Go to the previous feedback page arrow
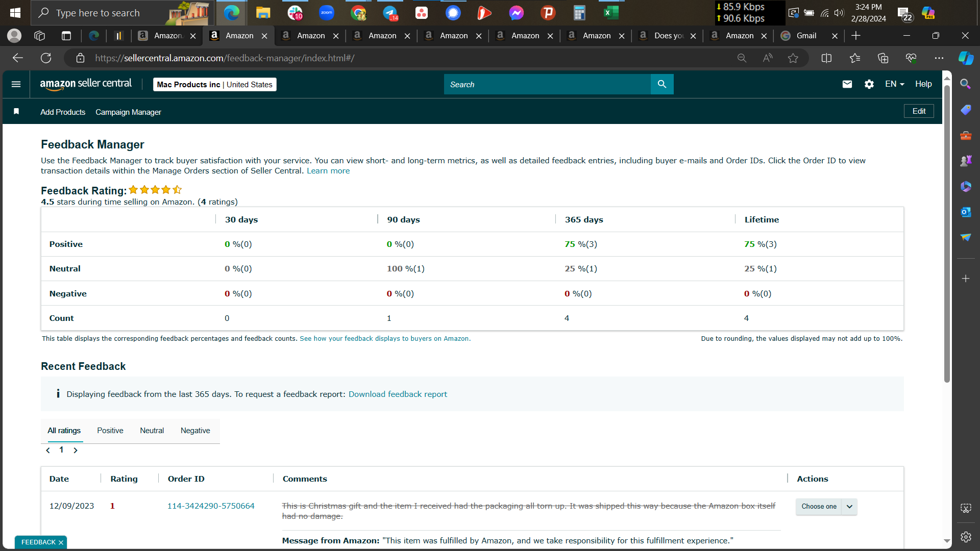This screenshot has height=551, width=980. (x=48, y=450)
